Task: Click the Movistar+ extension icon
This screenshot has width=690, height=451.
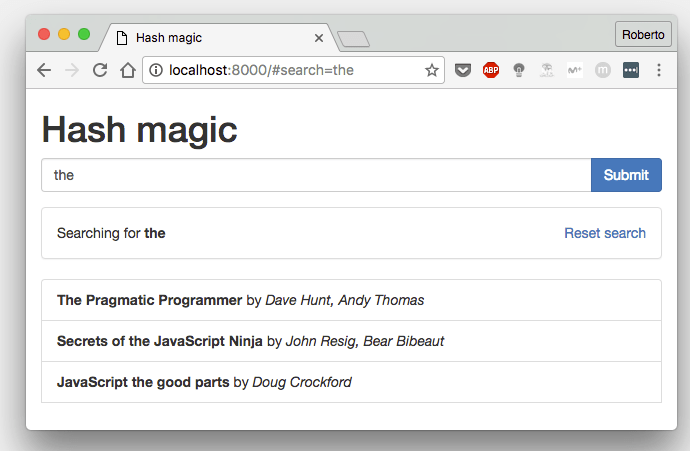Action: tap(575, 70)
